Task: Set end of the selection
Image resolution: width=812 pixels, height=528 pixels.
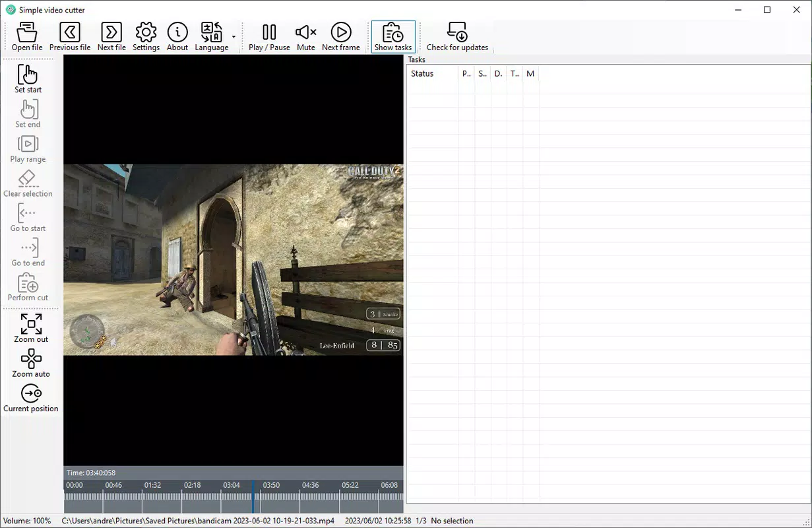Action: [28, 113]
